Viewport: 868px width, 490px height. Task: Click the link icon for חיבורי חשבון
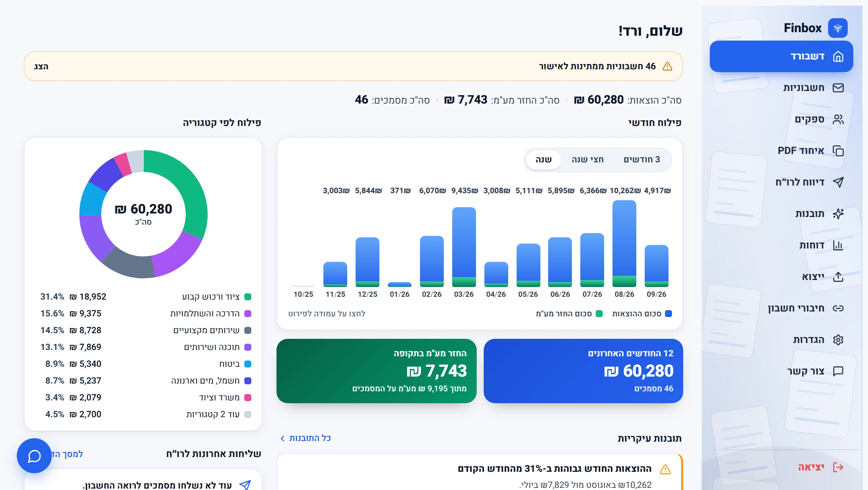[838, 308]
